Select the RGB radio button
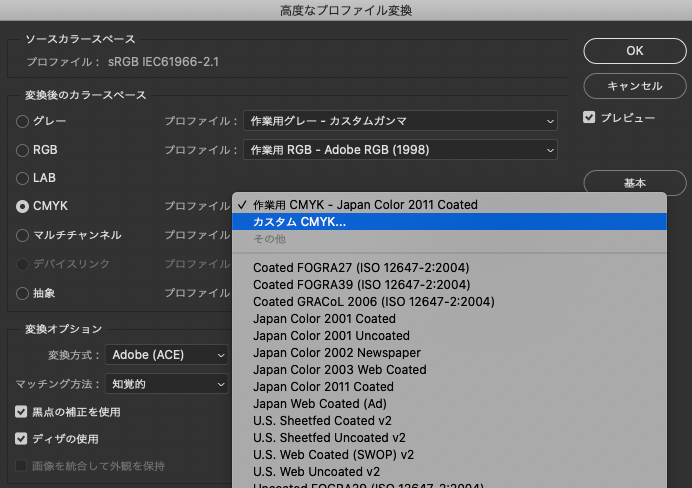This screenshot has height=488, width=692. point(23,150)
